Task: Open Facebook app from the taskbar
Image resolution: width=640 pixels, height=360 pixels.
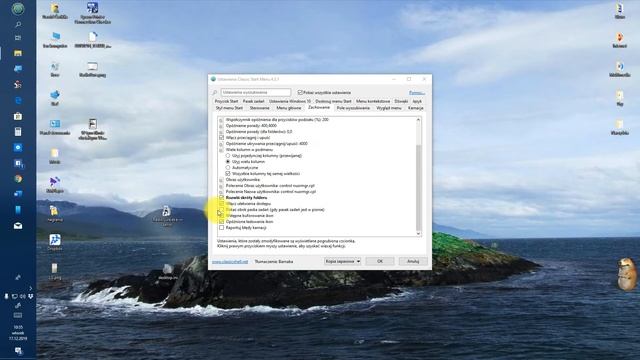Action: pyautogui.click(x=18, y=163)
